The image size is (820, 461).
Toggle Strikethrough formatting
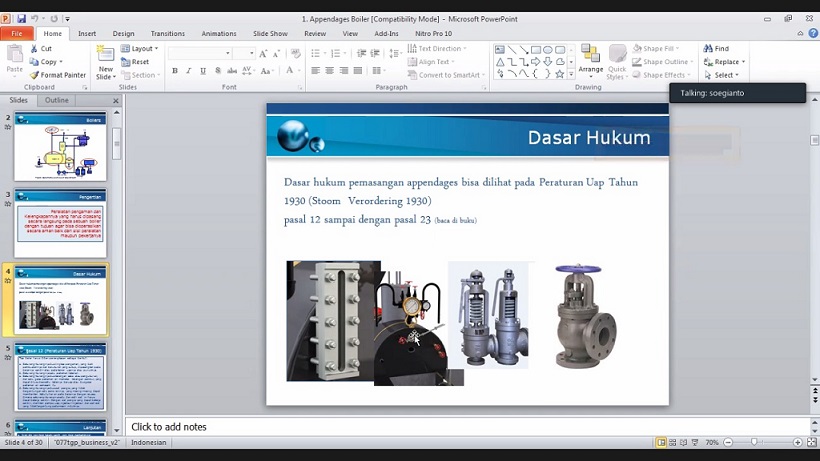232,71
